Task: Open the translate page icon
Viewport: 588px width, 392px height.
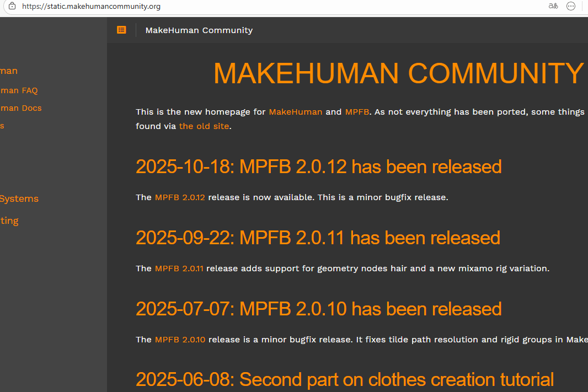Action: [x=553, y=7]
